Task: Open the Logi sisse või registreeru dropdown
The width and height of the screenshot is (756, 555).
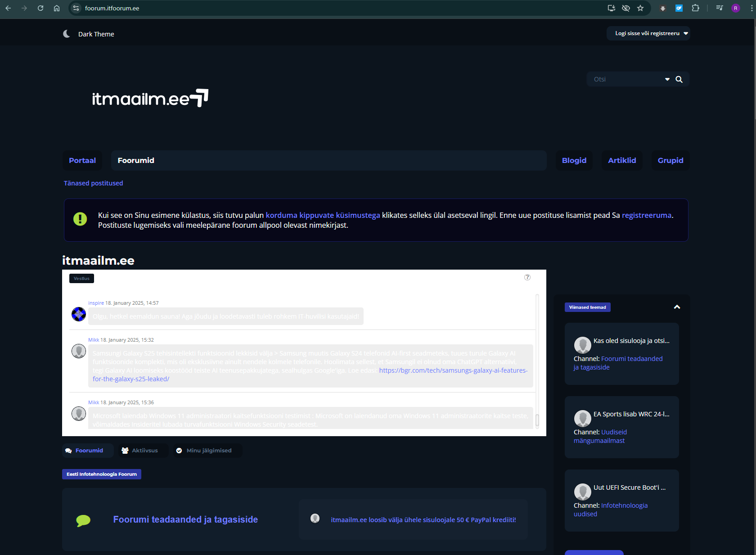Action: tap(648, 33)
